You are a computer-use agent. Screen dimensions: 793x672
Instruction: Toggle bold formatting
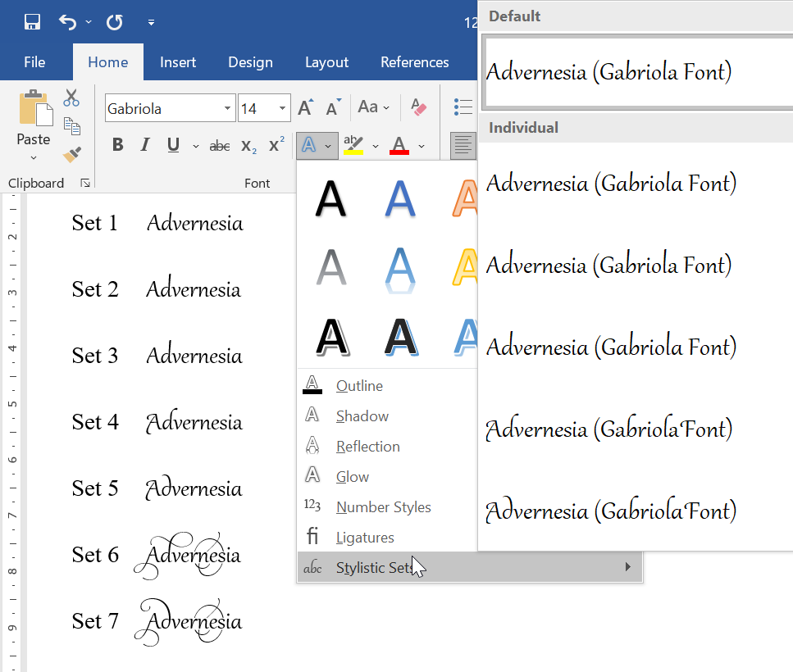pos(117,145)
